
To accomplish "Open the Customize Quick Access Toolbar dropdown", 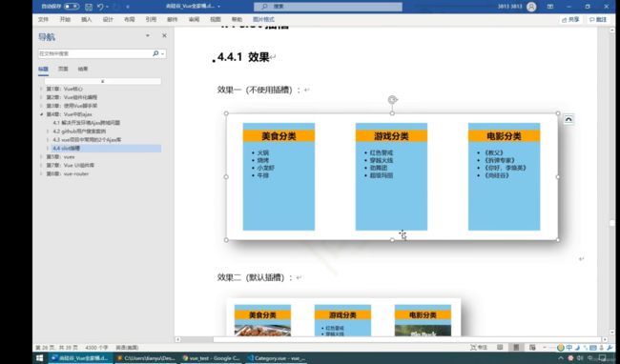I will tap(128, 7).
